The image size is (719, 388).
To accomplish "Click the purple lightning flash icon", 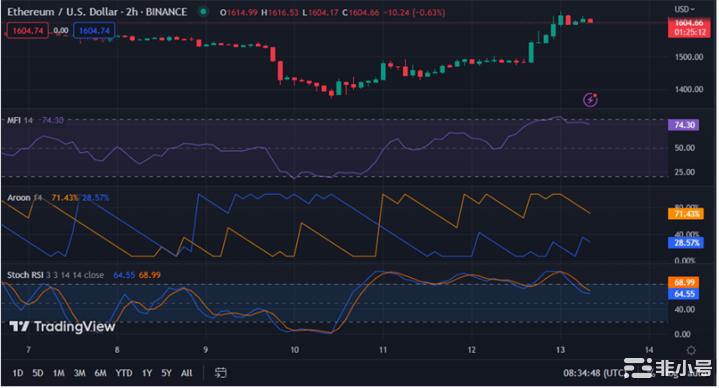I will pyautogui.click(x=590, y=100).
